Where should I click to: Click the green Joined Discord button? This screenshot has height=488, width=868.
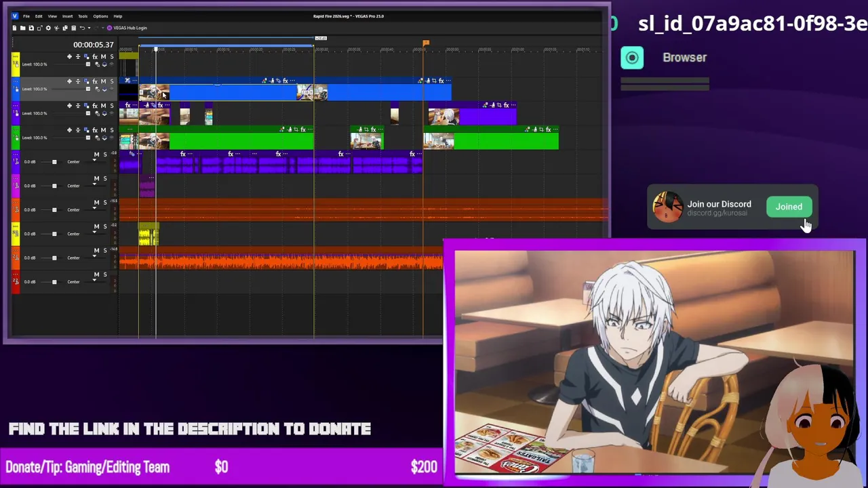[x=789, y=207]
